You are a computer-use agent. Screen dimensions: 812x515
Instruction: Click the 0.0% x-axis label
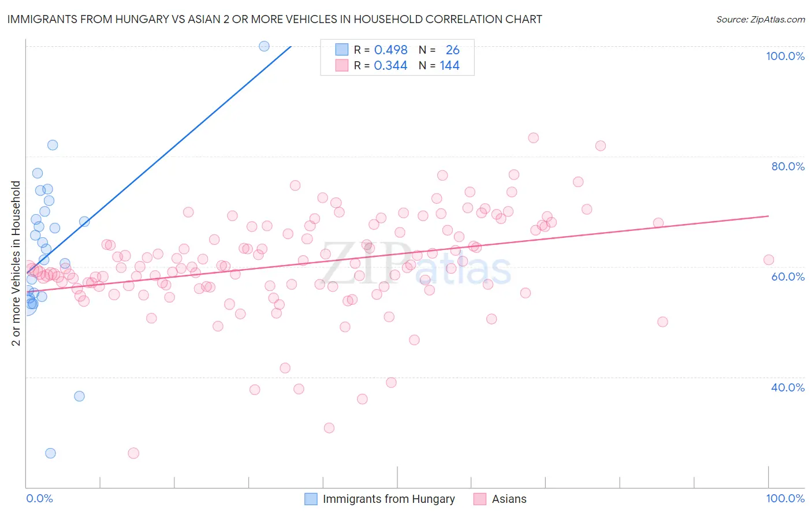(39, 498)
